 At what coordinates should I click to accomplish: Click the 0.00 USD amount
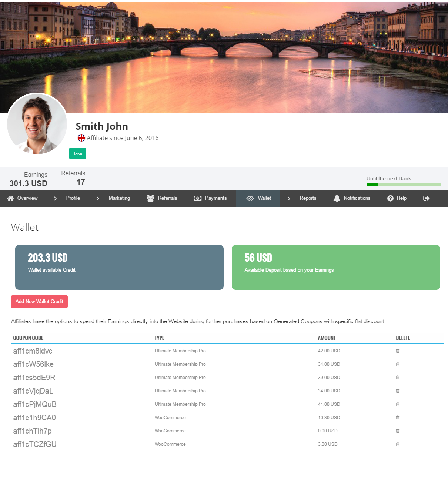click(x=328, y=431)
